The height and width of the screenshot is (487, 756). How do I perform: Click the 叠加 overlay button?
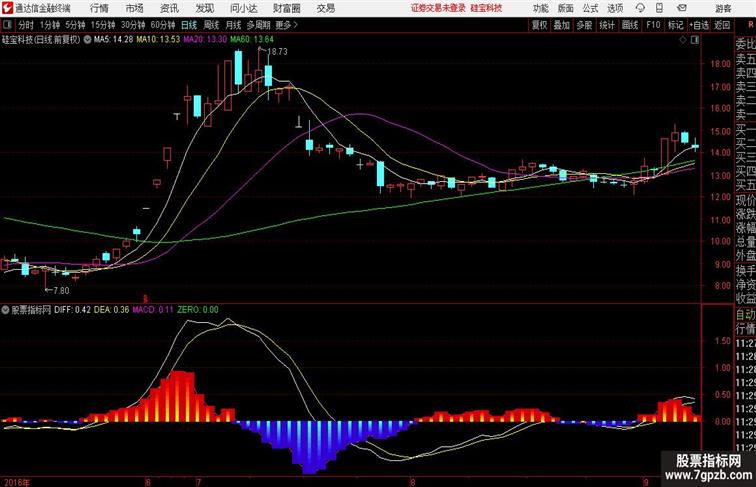coord(562,25)
